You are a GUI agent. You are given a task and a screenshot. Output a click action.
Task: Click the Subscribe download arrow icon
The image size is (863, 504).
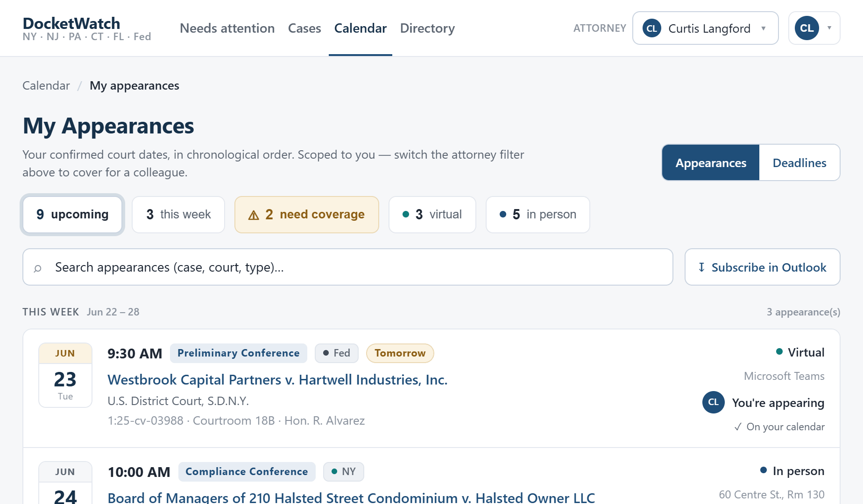(x=701, y=267)
